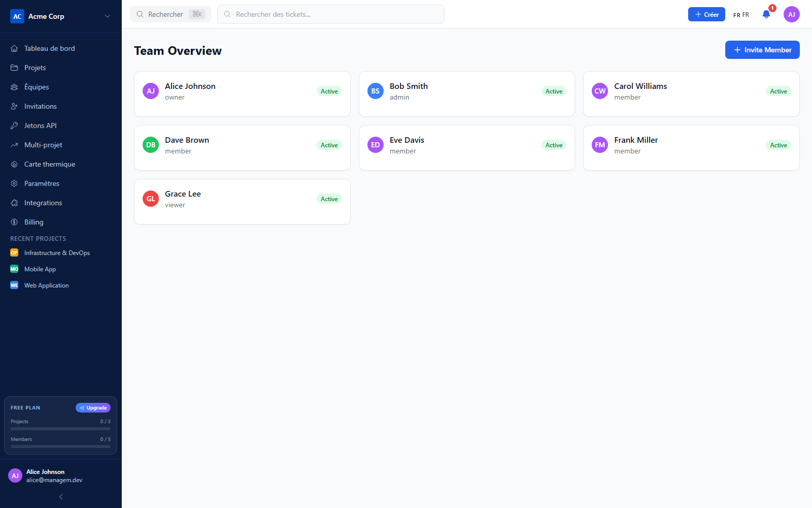Click the ⌘K shortcut badge
This screenshot has height=508, width=812.
tap(197, 14)
